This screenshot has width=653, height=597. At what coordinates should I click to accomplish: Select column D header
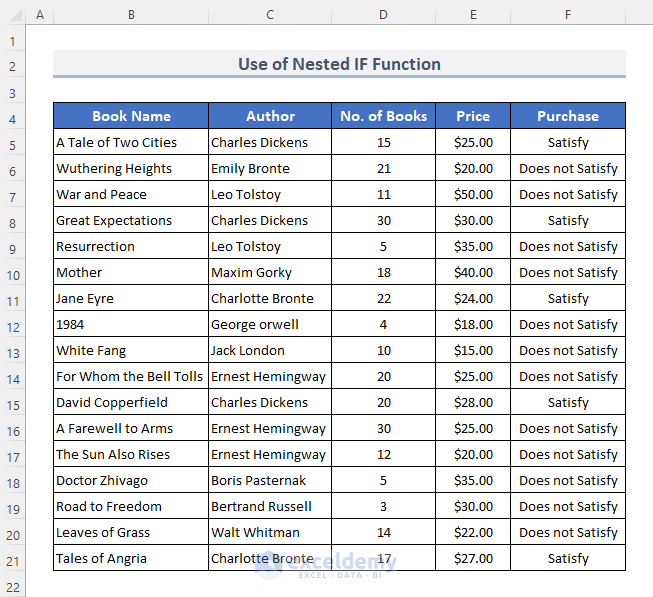(x=383, y=15)
